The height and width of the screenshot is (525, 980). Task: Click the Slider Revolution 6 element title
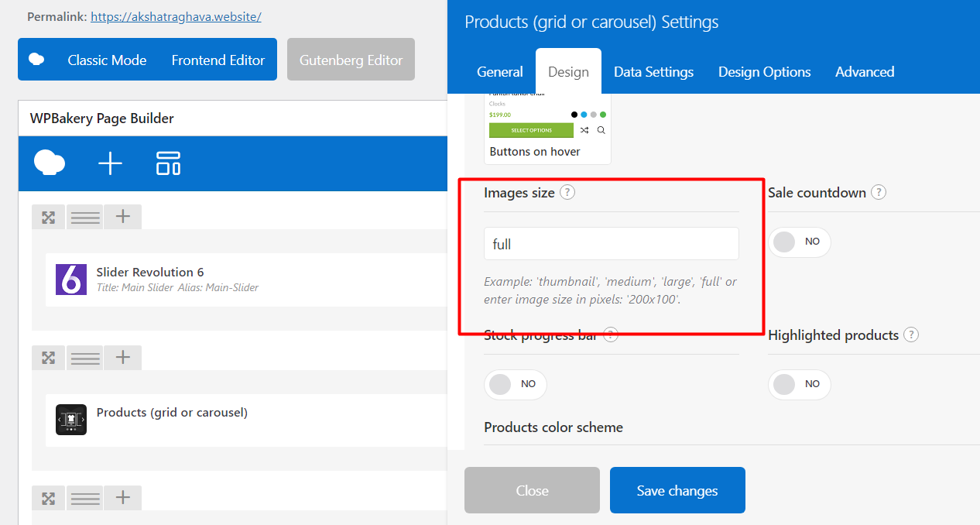coord(150,272)
